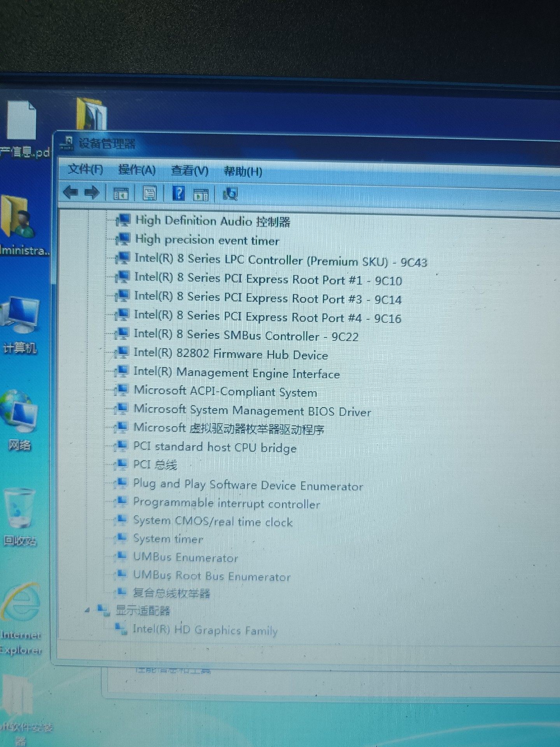
Task: Toggle the show/hide console tree toolbar icon
Action: click(x=121, y=193)
